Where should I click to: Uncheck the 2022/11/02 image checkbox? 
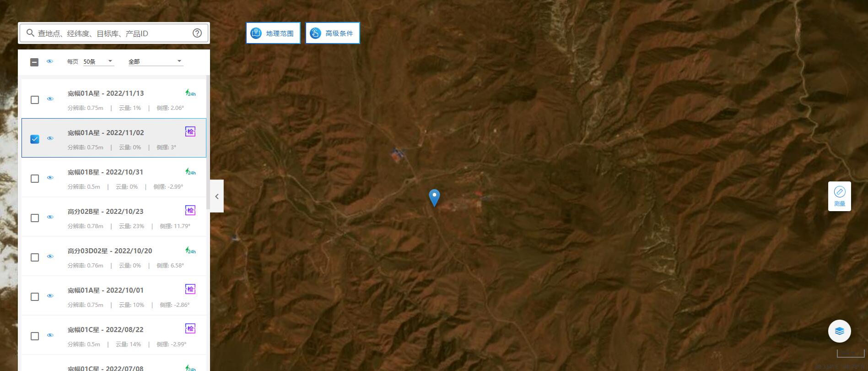[x=35, y=139]
